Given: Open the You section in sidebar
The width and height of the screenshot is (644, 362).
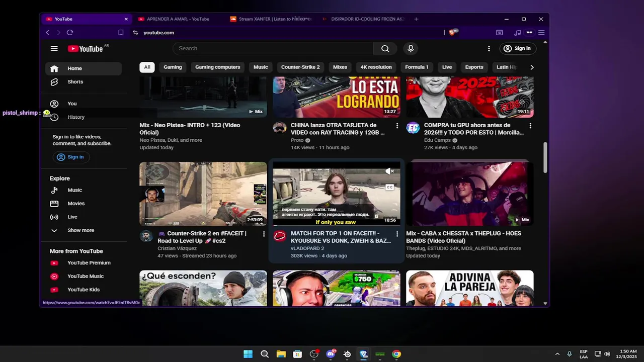Looking at the screenshot, I should 84,104.
